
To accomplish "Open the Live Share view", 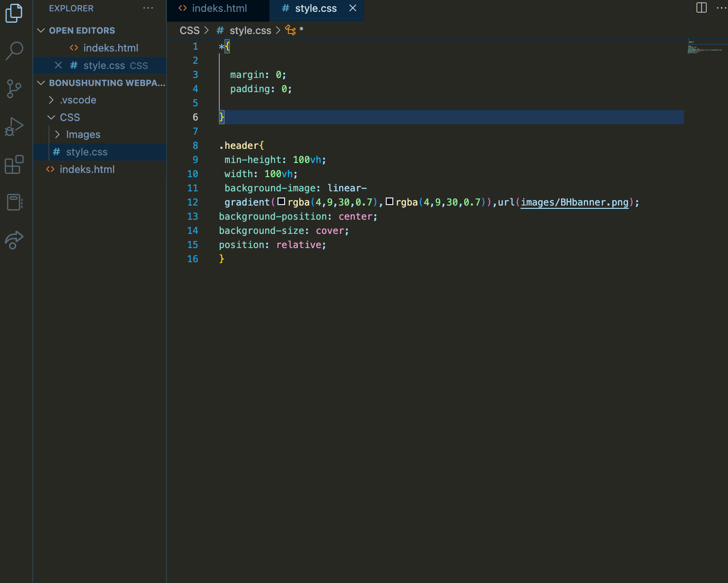I will (14, 240).
